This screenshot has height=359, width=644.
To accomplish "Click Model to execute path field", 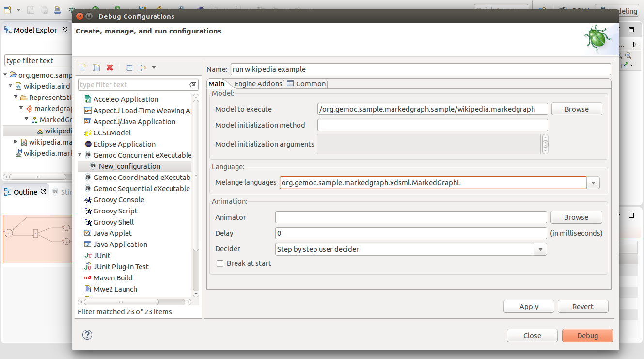I will (433, 109).
